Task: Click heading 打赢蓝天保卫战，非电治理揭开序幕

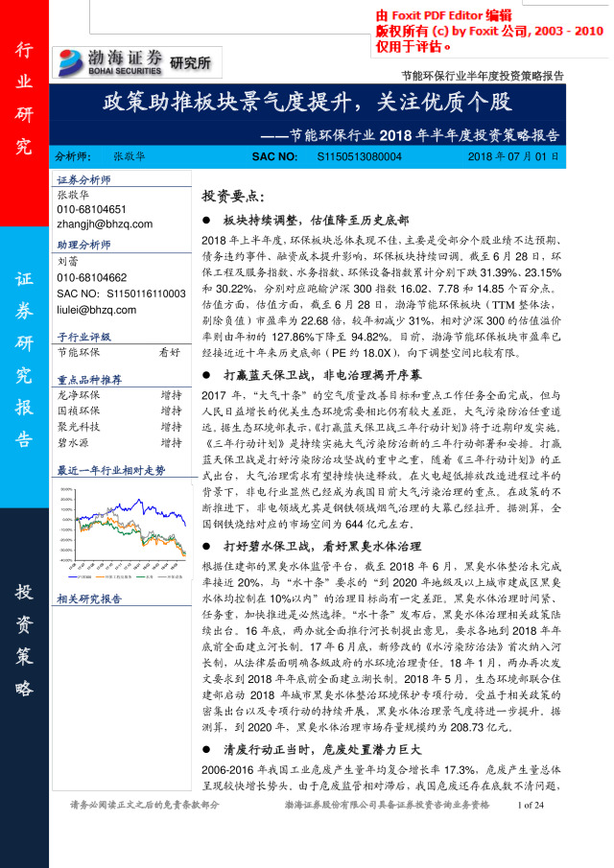Action: [x=322, y=375]
